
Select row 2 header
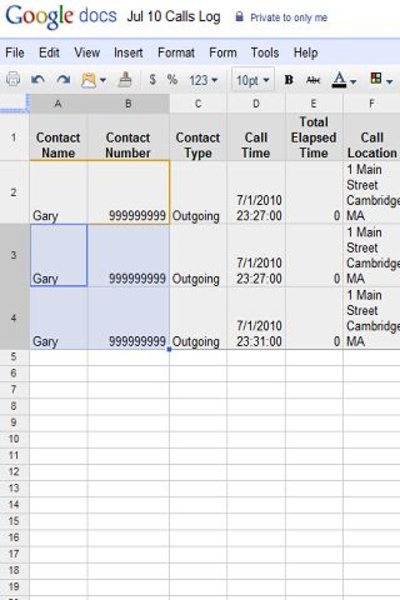14,192
